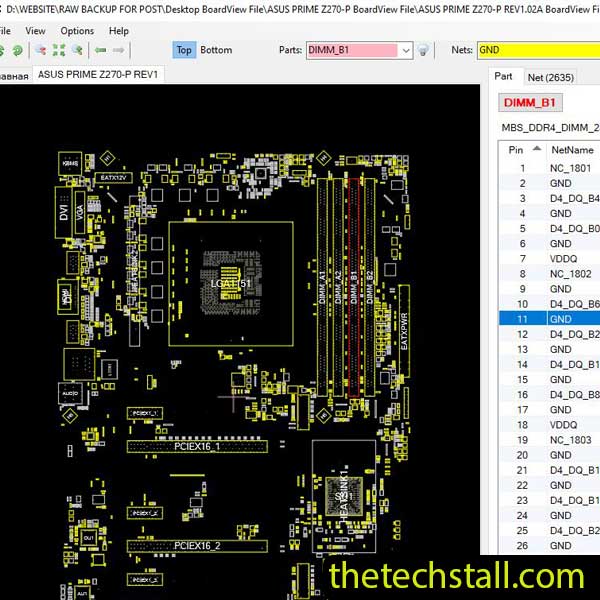600x600 pixels.
Task: Click the PCIEX16_2 slot
Action: coord(197,546)
